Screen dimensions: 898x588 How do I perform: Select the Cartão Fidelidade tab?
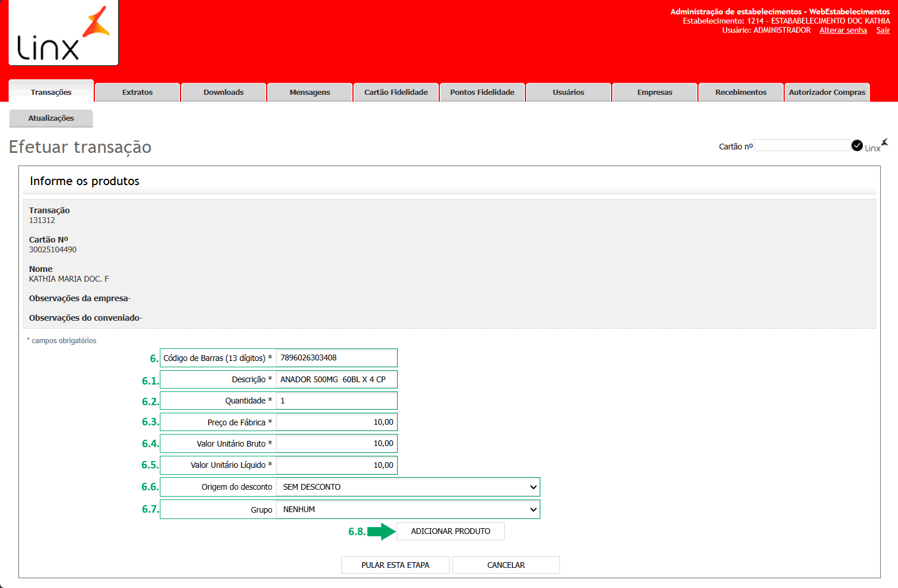(396, 93)
